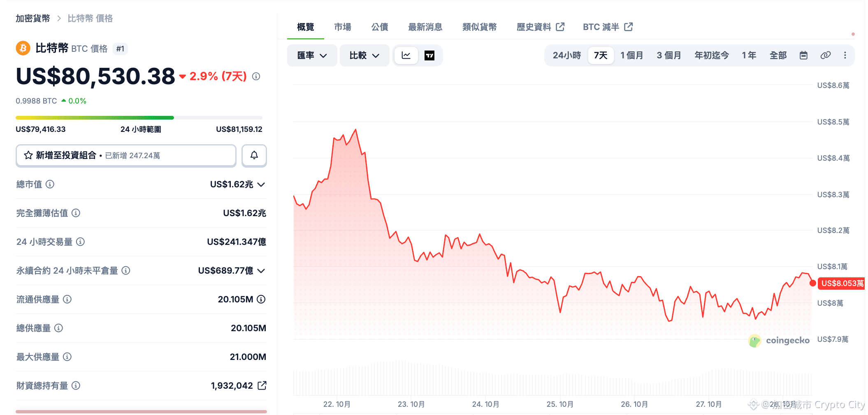Switch to the 類似貨幣 tab
Viewport: 868px width, 415px height.
[x=480, y=27]
